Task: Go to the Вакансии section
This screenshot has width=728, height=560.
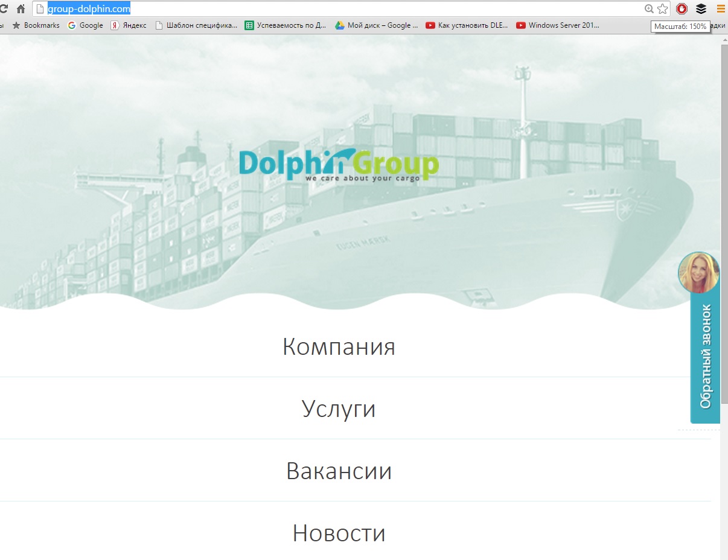Action: tap(339, 471)
